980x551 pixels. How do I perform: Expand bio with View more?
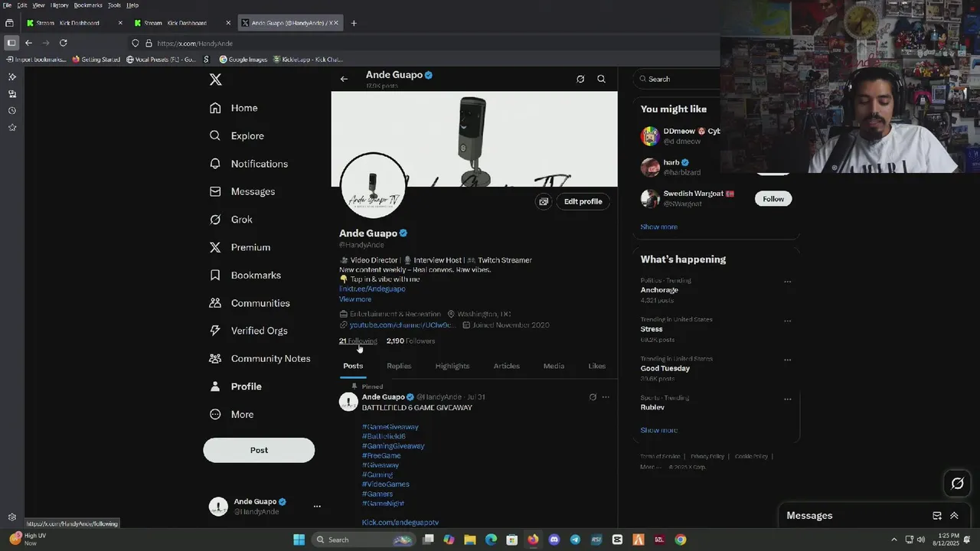355,299
